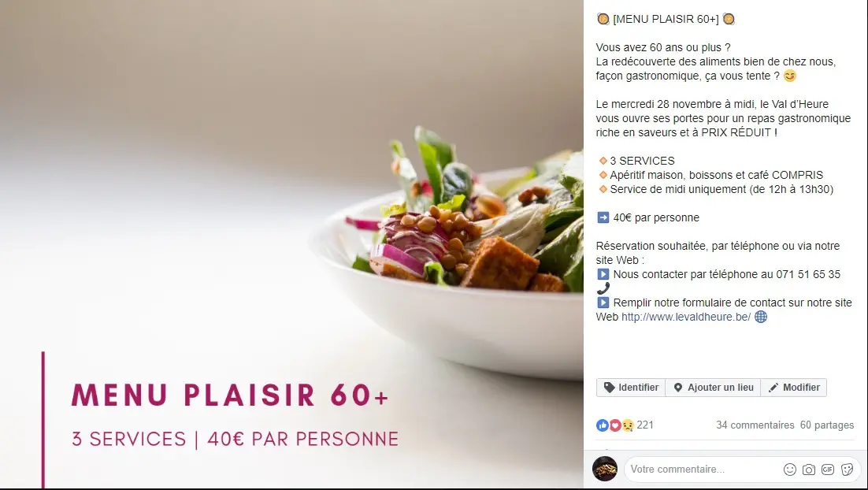868x490 pixels.
Task: Click the Identifier tag button
Action: pyautogui.click(x=630, y=388)
